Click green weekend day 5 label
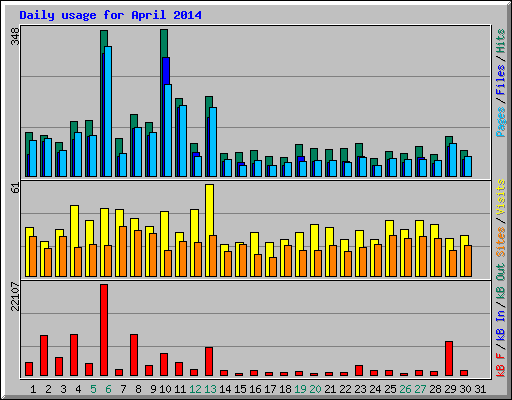The width and height of the screenshot is (512, 400). click(x=93, y=389)
